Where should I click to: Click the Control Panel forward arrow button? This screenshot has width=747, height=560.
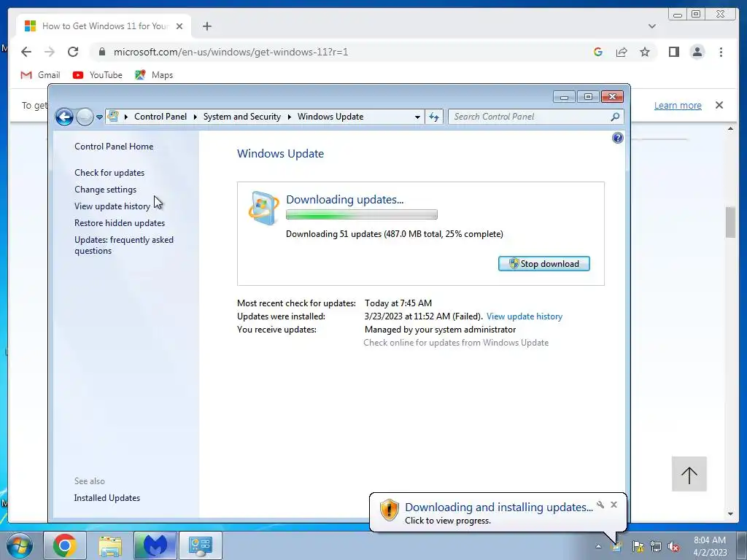coord(85,117)
